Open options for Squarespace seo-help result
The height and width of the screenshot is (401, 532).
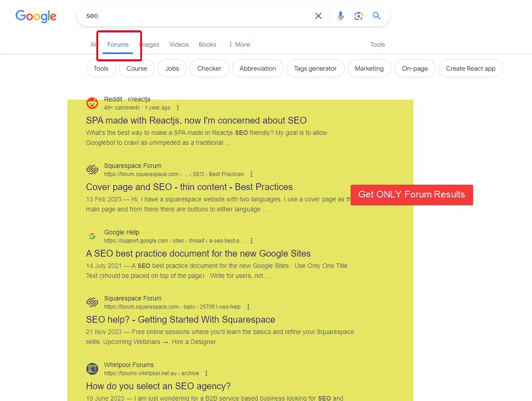coord(248,307)
